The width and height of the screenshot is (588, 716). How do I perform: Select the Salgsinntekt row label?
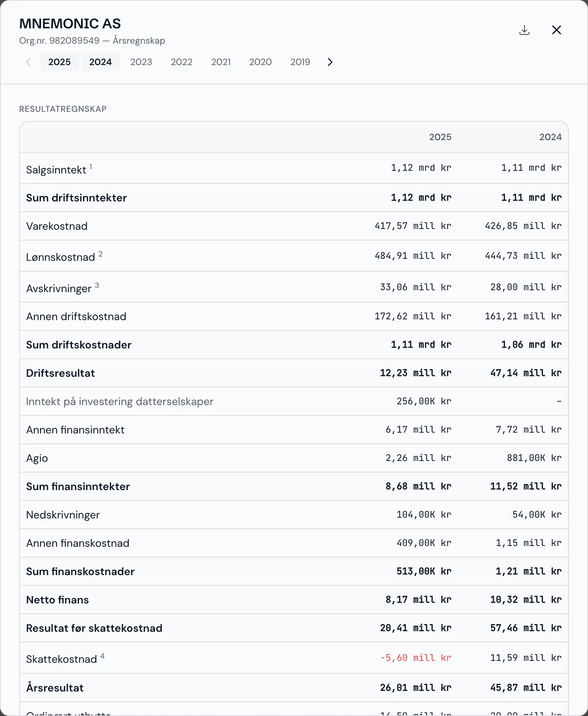56,170
